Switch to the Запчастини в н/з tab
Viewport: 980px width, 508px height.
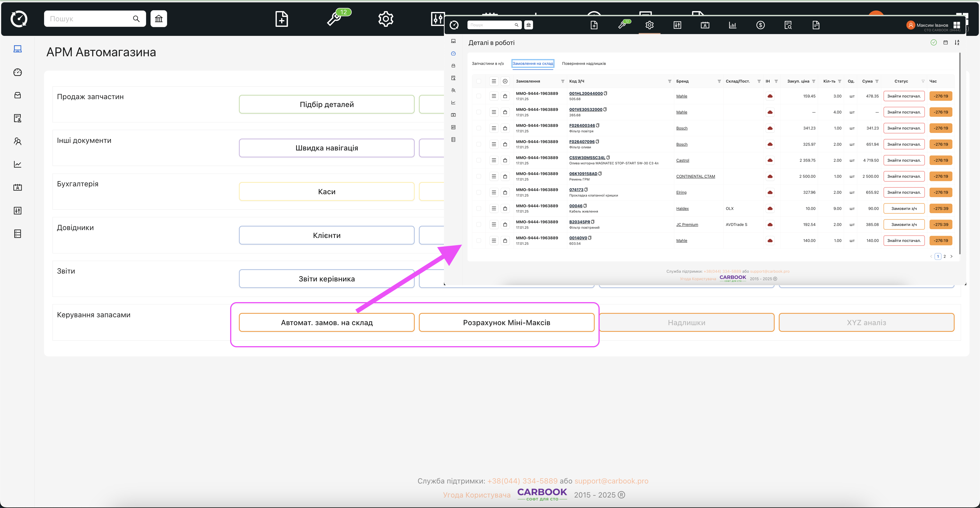(x=487, y=64)
